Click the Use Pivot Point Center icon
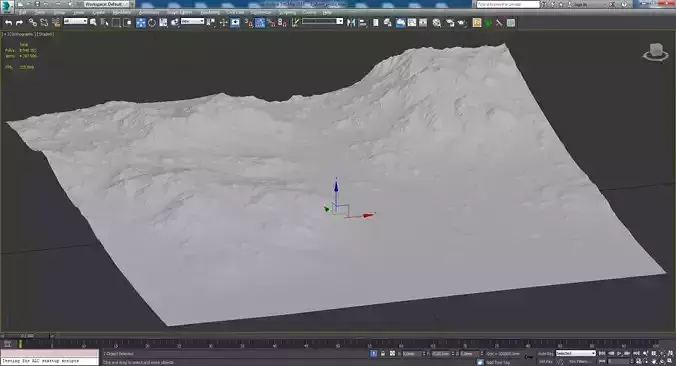 click(211, 22)
